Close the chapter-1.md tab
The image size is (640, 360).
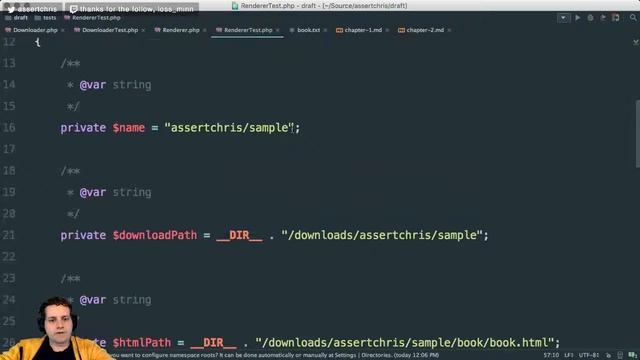(387, 30)
